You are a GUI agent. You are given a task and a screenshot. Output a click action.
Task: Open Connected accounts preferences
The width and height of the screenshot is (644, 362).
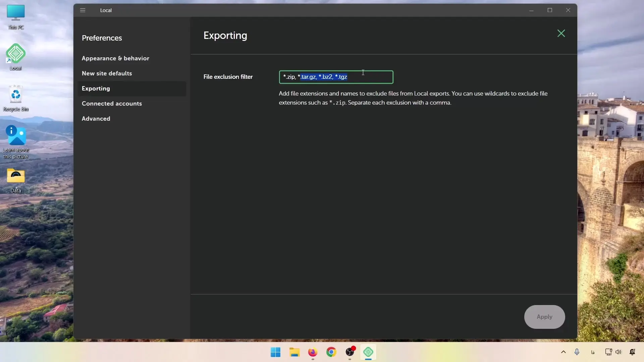point(112,104)
